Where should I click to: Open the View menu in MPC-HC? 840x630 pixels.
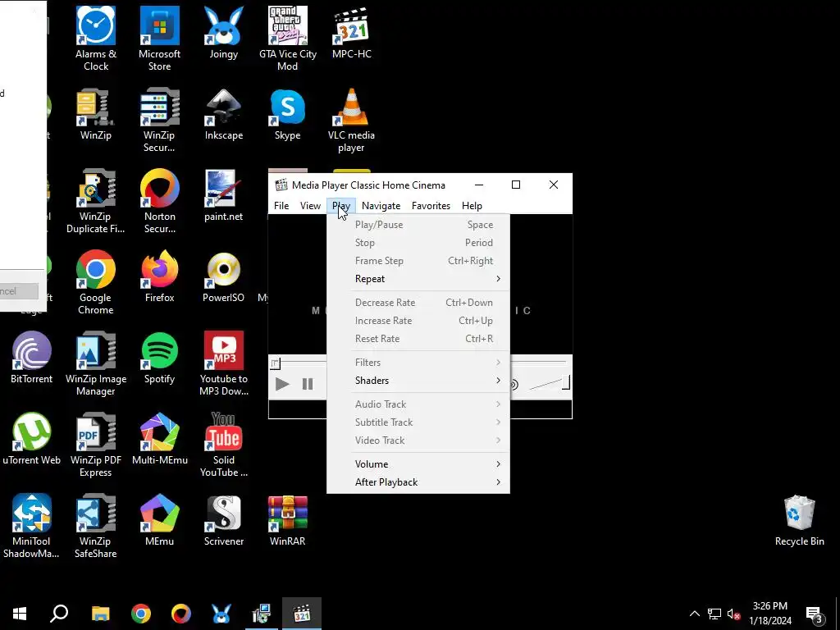click(310, 206)
